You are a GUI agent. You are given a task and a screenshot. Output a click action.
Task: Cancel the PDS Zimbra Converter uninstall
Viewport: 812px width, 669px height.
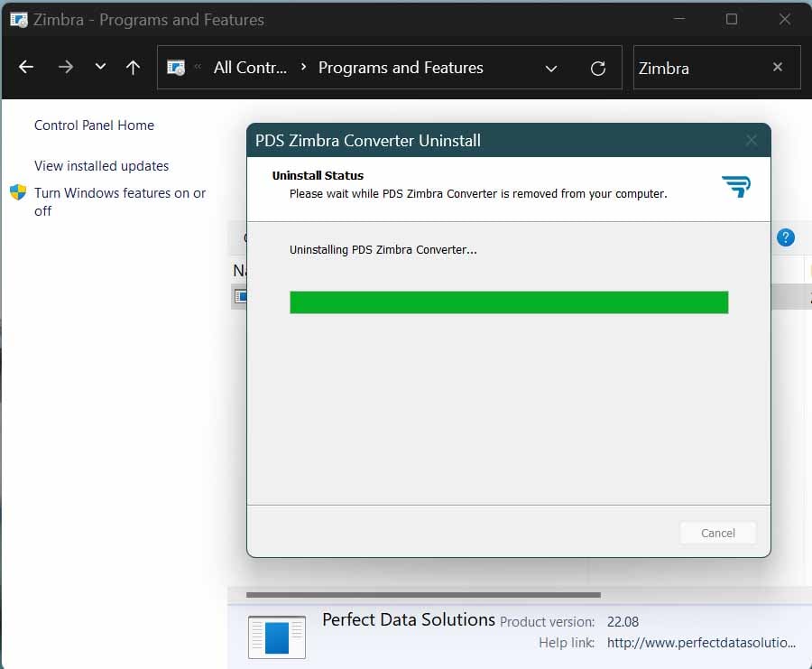point(718,533)
